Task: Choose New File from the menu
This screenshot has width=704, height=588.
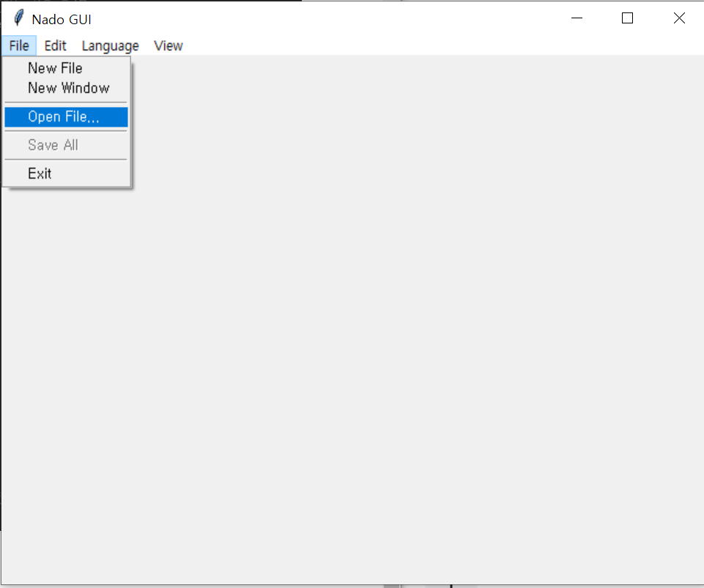Action: tap(66, 68)
